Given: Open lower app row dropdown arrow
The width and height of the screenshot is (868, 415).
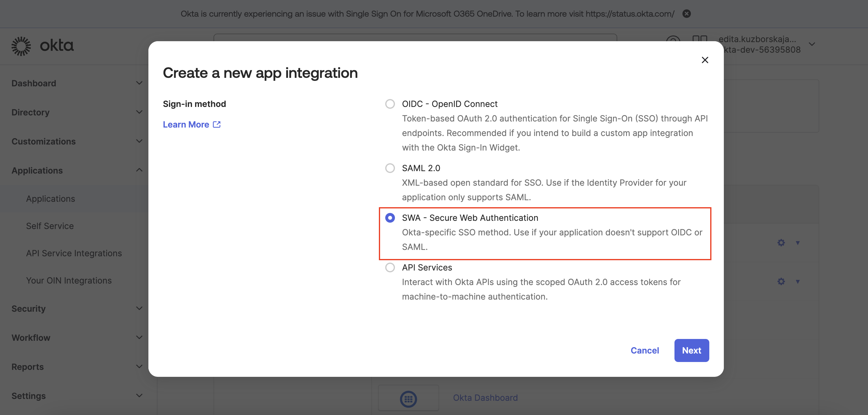Looking at the screenshot, I should (797, 281).
